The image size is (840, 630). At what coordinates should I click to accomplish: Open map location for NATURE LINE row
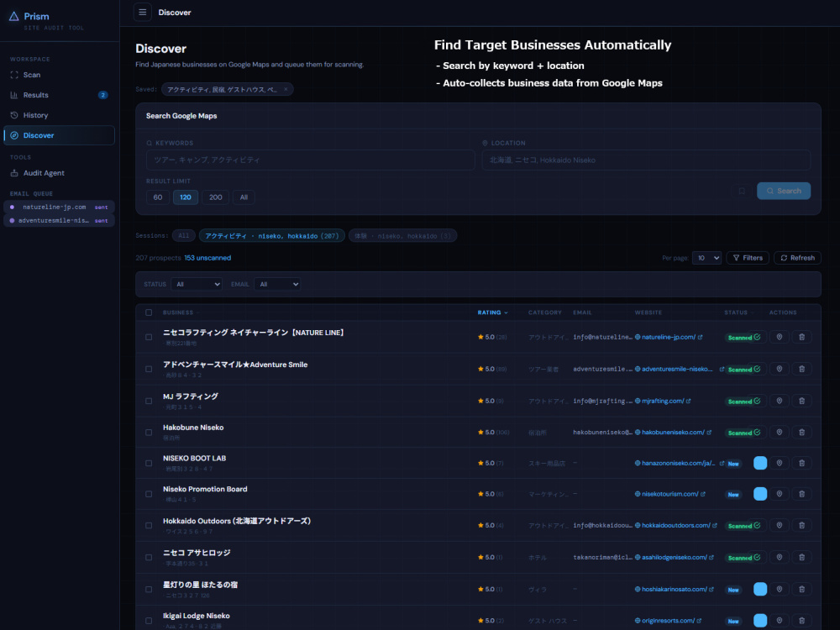(x=780, y=337)
